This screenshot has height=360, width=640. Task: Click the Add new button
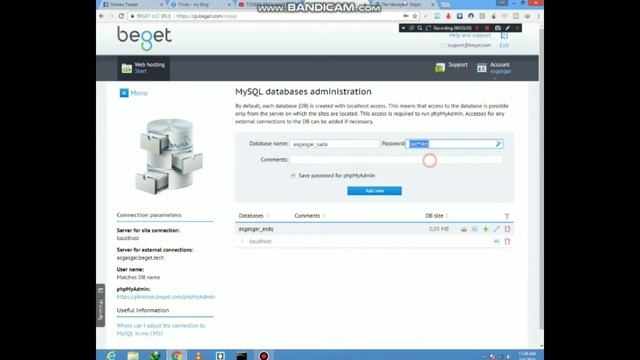click(x=374, y=191)
